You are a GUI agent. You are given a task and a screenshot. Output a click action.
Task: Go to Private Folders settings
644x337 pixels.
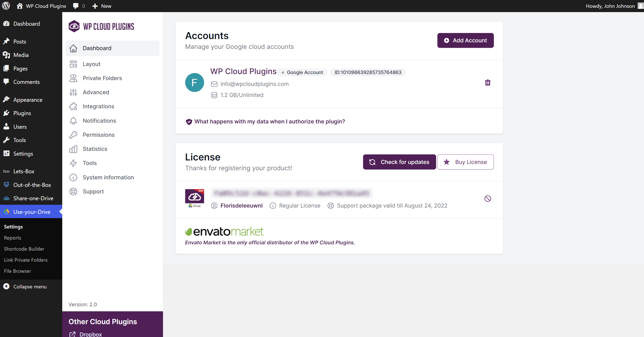click(x=102, y=78)
